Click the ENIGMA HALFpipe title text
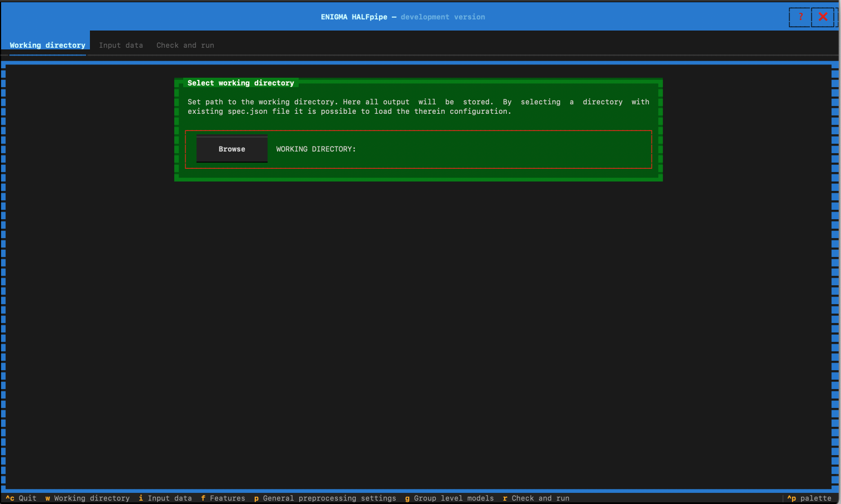 354,17
